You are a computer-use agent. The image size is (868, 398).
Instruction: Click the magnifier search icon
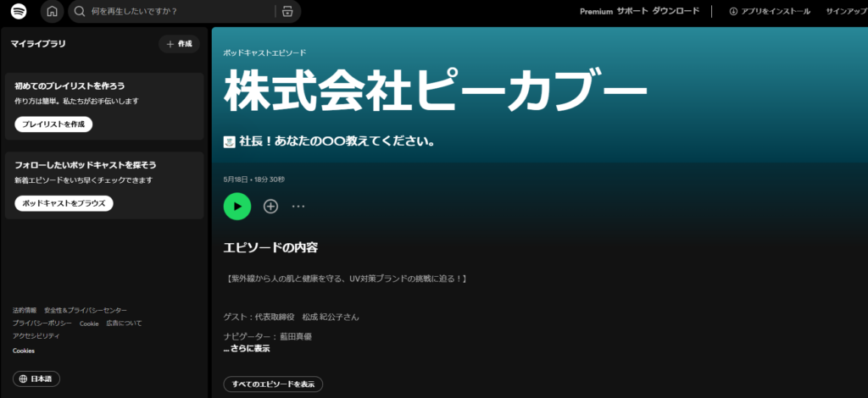(80, 11)
